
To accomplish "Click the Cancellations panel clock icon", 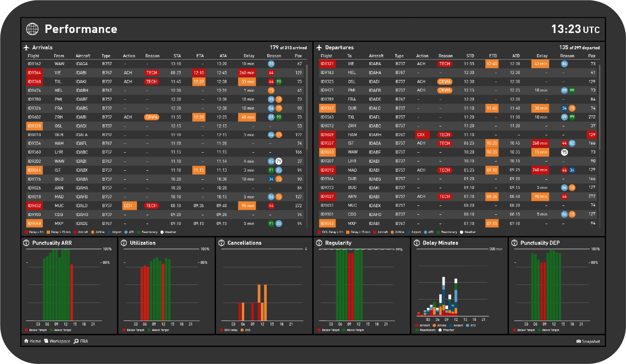I will [221, 243].
